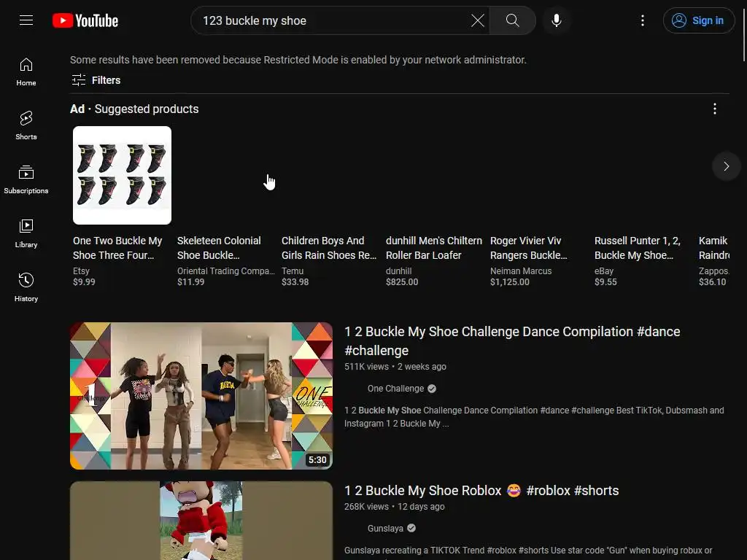Open the search Filters
This screenshot has width=747, height=560.
point(96,80)
